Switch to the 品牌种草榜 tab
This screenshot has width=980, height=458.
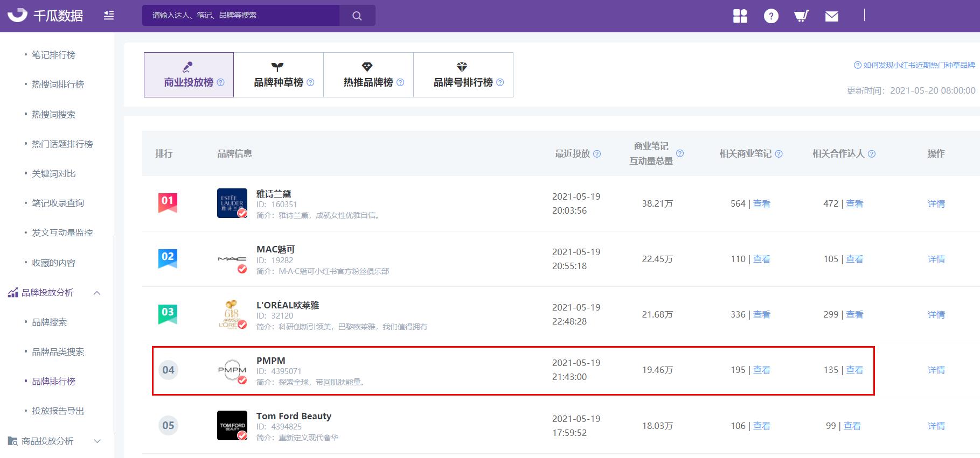279,75
